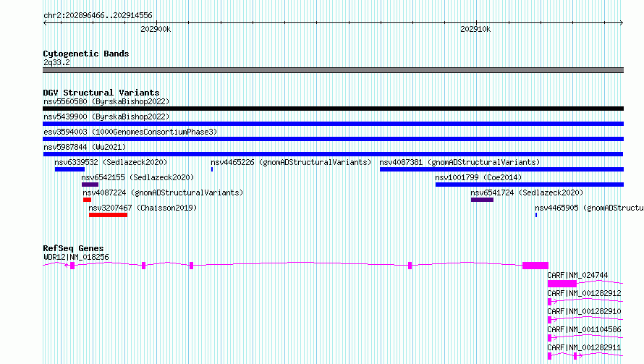Click the nsv6541724 (Sedlazeck2020) label

click(x=527, y=192)
